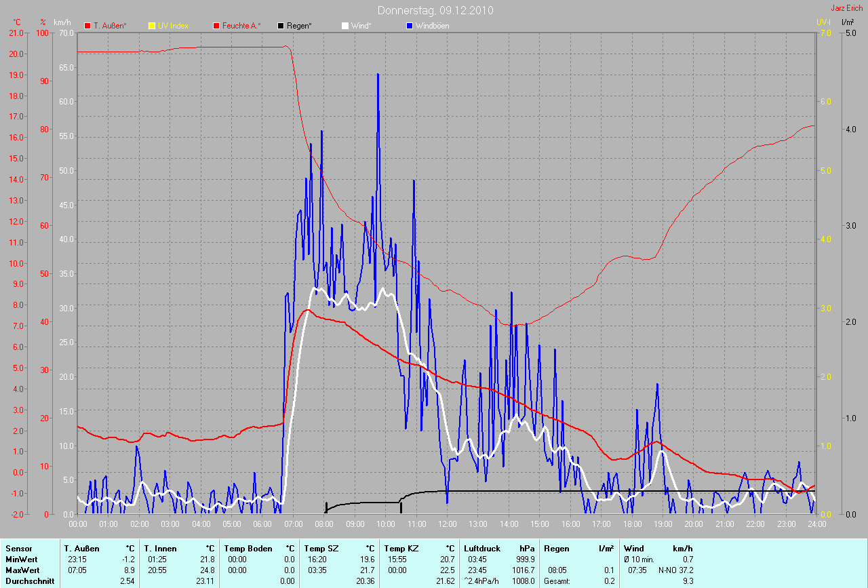Select the '23.11' average indoor temperature

click(x=206, y=581)
